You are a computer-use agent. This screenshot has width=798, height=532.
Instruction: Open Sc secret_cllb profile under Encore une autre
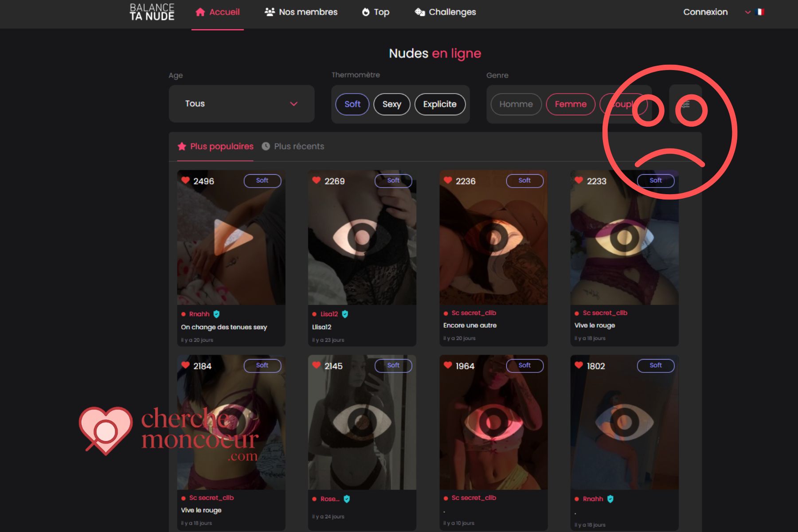tap(473, 313)
